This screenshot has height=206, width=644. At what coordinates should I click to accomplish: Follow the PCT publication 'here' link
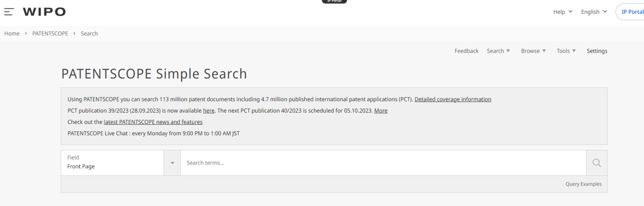tap(208, 111)
